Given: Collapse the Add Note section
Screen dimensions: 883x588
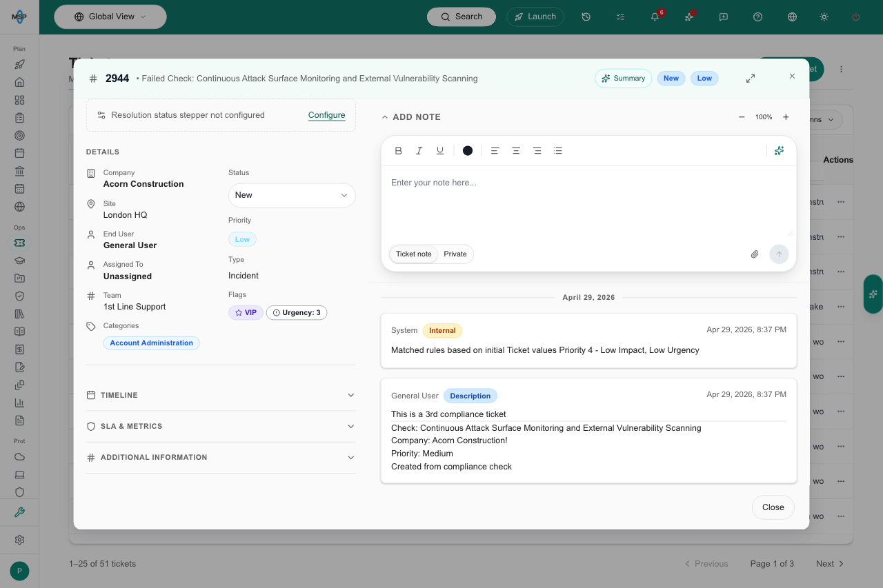Looking at the screenshot, I should (411, 117).
